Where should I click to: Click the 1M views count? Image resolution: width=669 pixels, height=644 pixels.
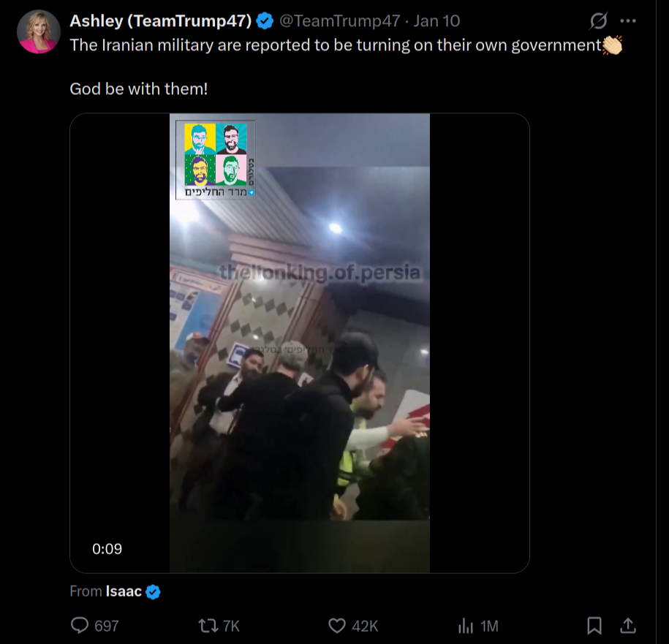[489, 626]
